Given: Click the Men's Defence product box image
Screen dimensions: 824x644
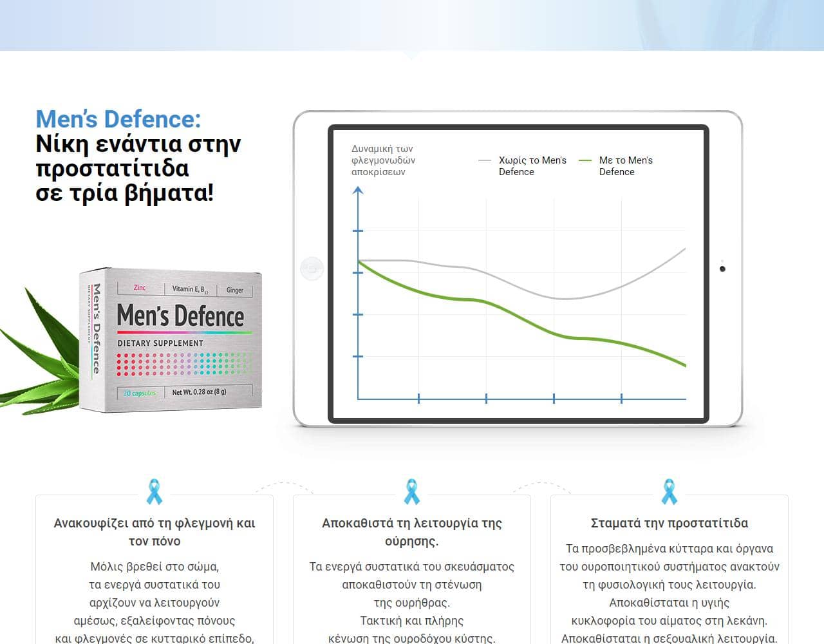Looking at the screenshot, I should 171,338.
